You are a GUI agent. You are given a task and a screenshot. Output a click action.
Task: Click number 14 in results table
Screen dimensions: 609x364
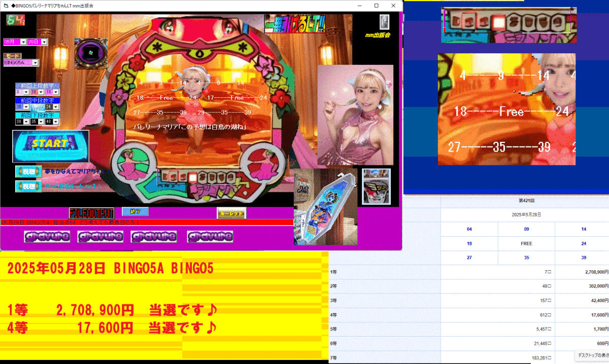coord(584,229)
